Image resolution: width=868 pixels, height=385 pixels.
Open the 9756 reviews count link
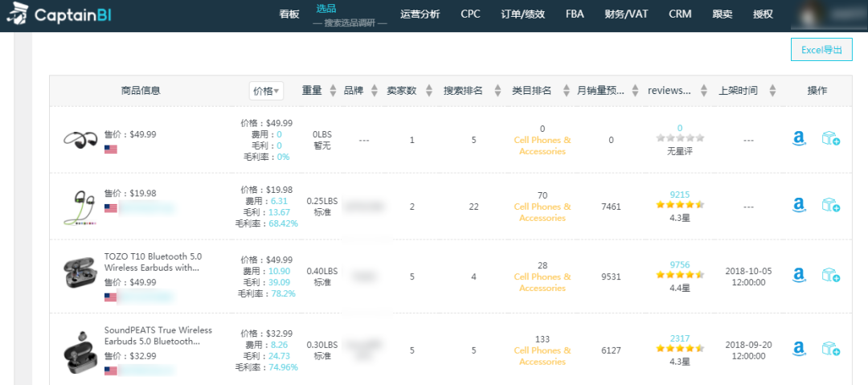coord(680,264)
